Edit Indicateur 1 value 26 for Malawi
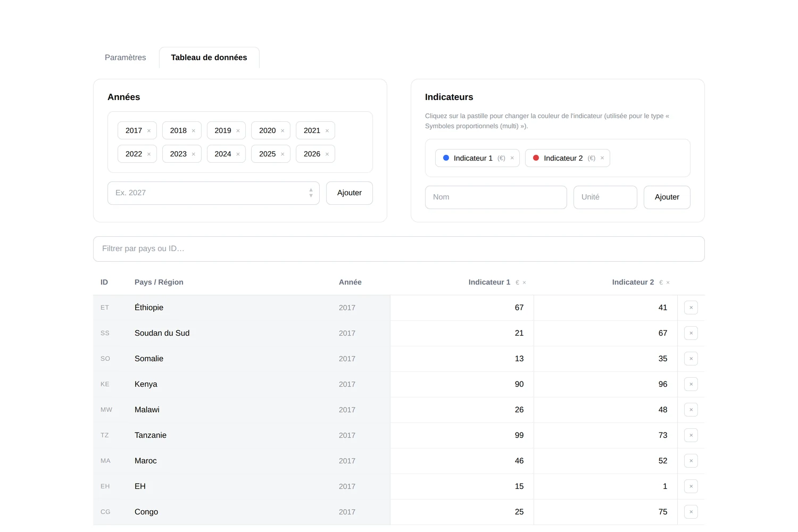 [462, 410]
